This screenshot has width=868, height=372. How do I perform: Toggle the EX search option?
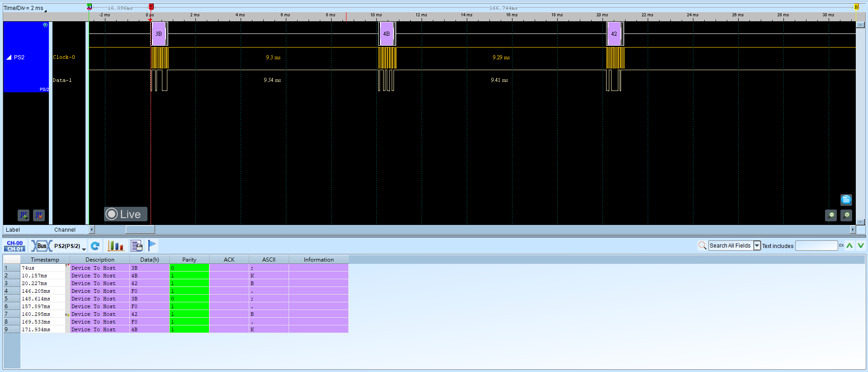pos(841,246)
